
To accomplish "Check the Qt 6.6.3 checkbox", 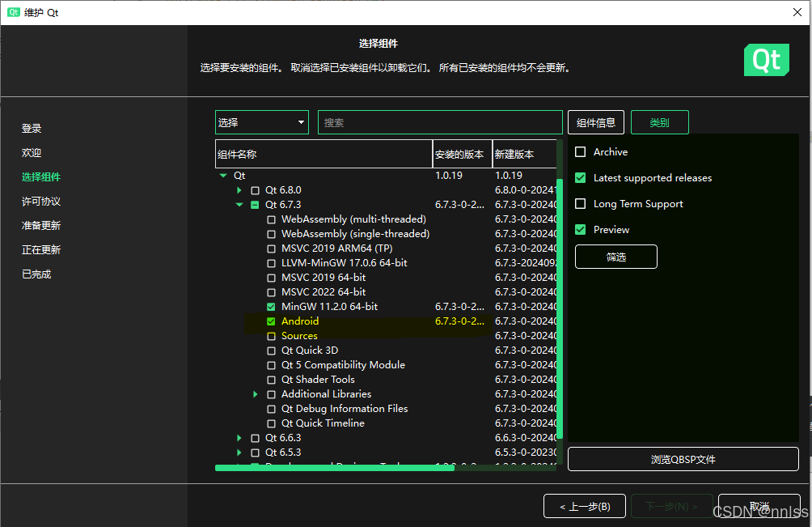I will pos(255,438).
